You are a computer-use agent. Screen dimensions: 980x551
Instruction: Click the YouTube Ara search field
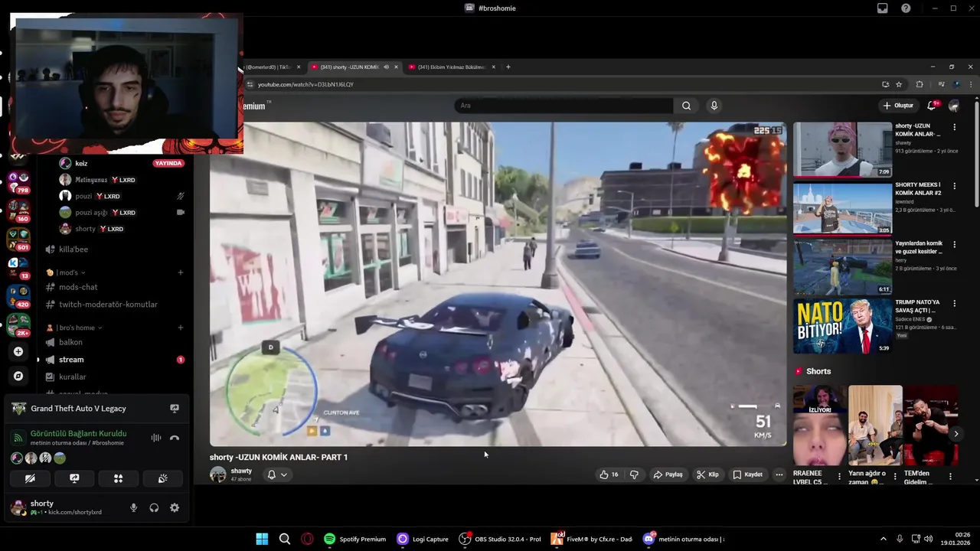pos(564,106)
